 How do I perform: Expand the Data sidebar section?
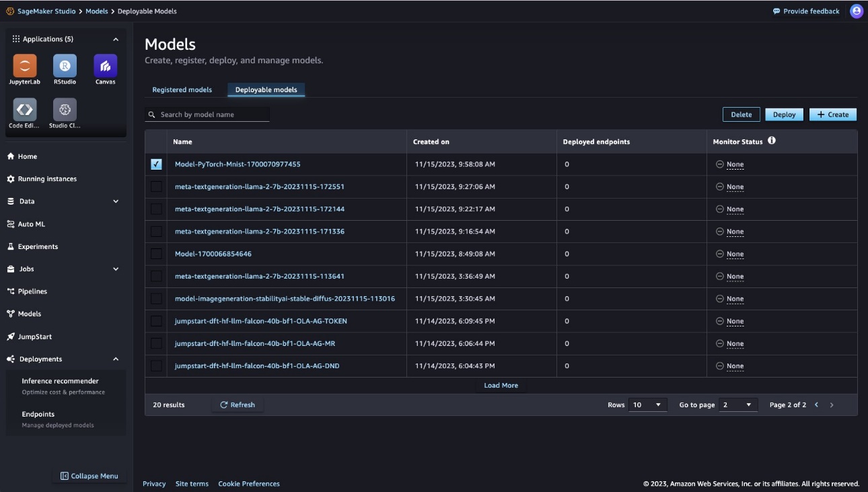click(116, 201)
